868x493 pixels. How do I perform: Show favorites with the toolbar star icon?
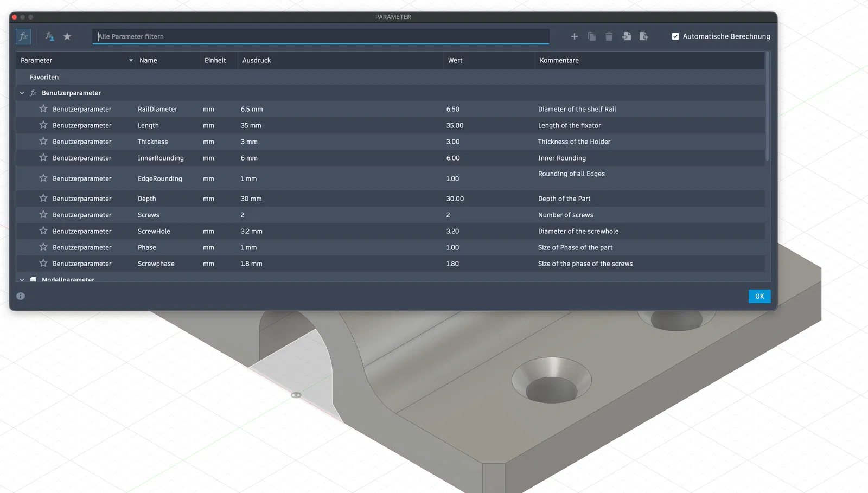67,36
